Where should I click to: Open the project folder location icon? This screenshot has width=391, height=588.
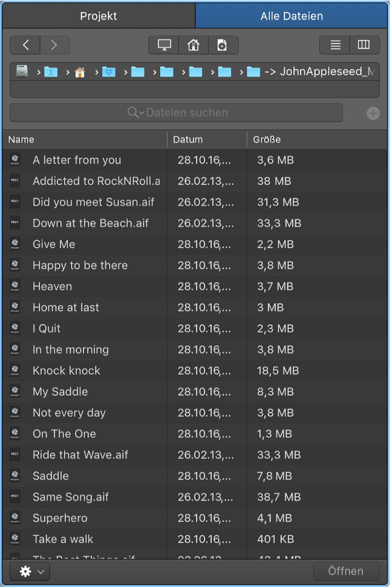click(222, 45)
